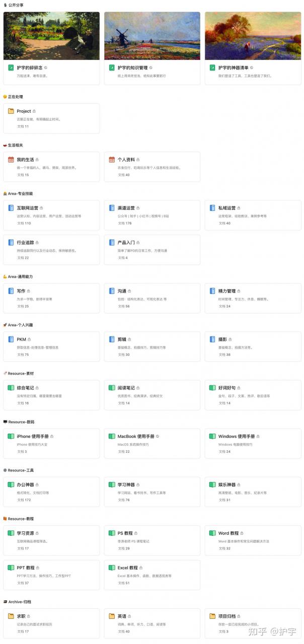304x644 pixels.
Task: Open the PPT 教程 title
Action: (26, 568)
